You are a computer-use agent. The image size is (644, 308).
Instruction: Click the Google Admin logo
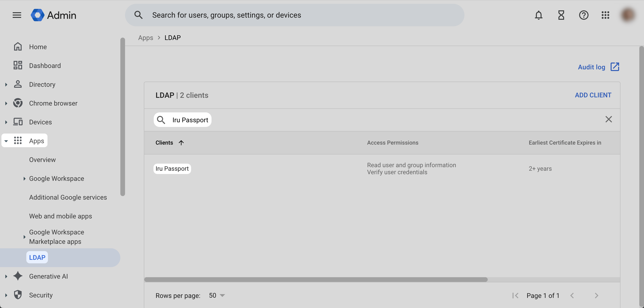[x=53, y=15]
